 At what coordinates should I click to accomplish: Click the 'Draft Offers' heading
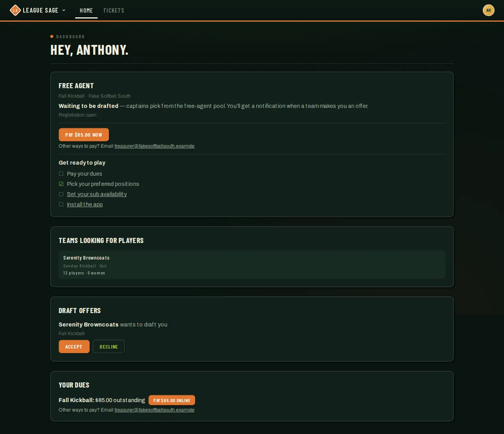tap(80, 311)
